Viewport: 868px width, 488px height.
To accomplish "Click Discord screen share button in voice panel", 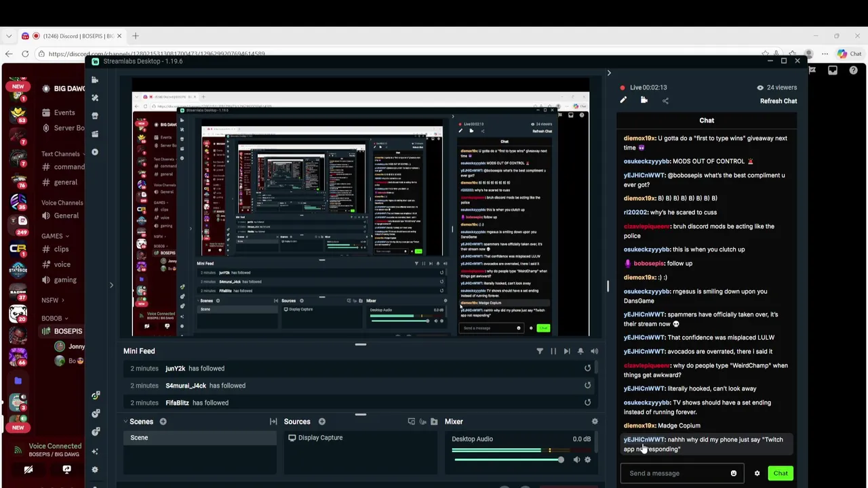I will click(66, 470).
